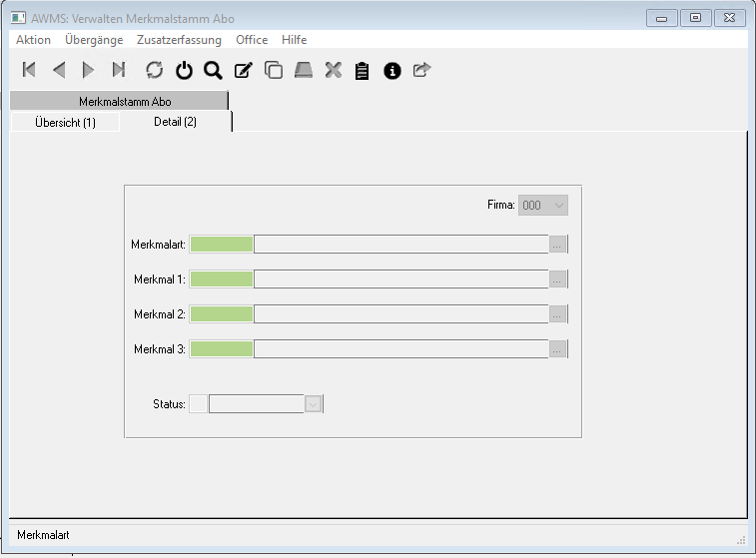The width and height of the screenshot is (756, 558).
Task: Click the green Merkmal 1 input field
Action: click(x=222, y=279)
